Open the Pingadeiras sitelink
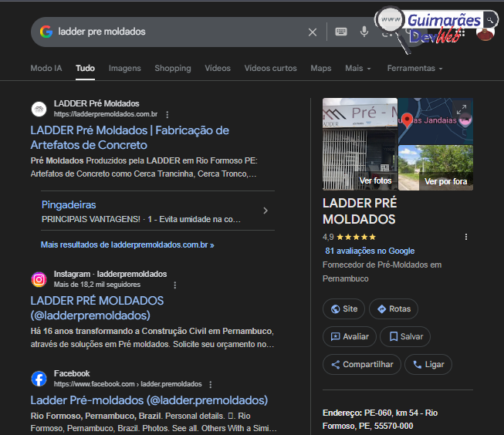The height and width of the screenshot is (435, 504). [69, 204]
